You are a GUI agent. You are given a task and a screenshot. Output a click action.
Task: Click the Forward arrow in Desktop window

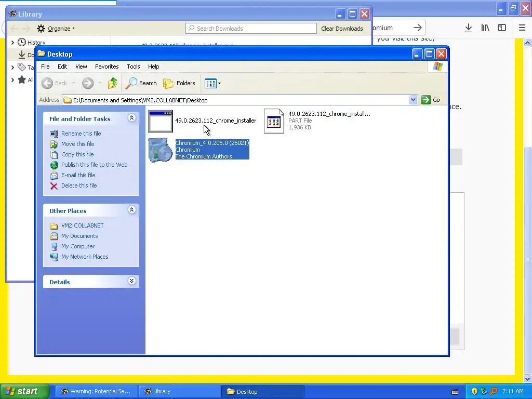tap(88, 83)
